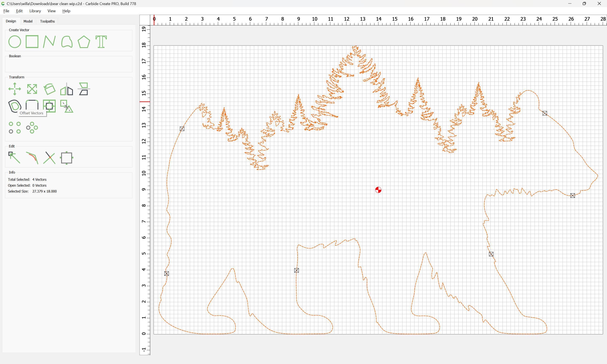
Task: Open the Trim Vectors transform icon
Action: point(67,106)
